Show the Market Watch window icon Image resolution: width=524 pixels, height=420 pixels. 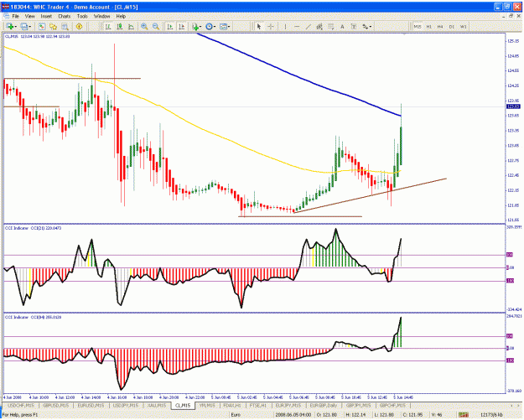[42, 26]
